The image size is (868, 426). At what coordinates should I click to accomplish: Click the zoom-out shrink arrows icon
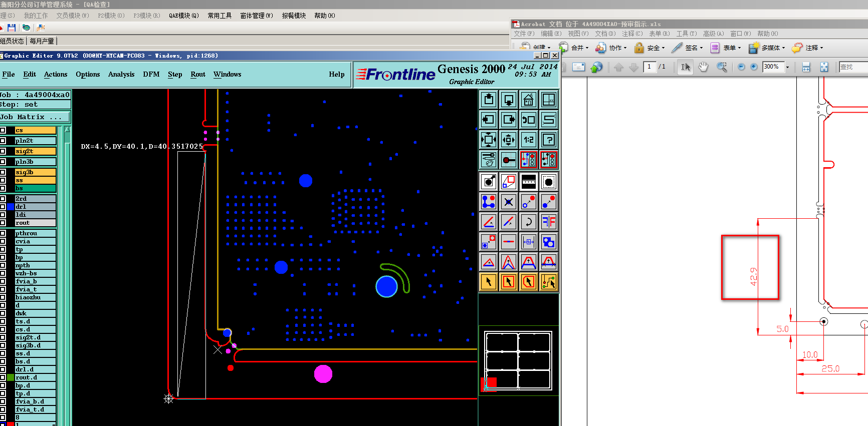(509, 140)
